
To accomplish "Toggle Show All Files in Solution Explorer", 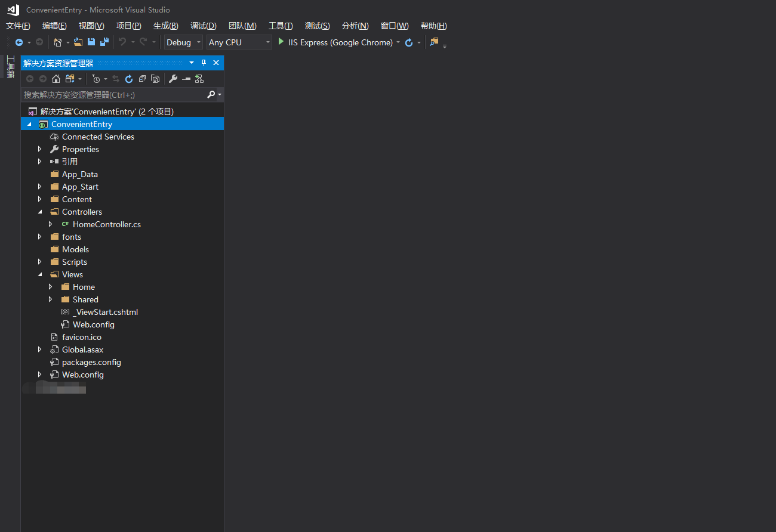I will (x=155, y=79).
